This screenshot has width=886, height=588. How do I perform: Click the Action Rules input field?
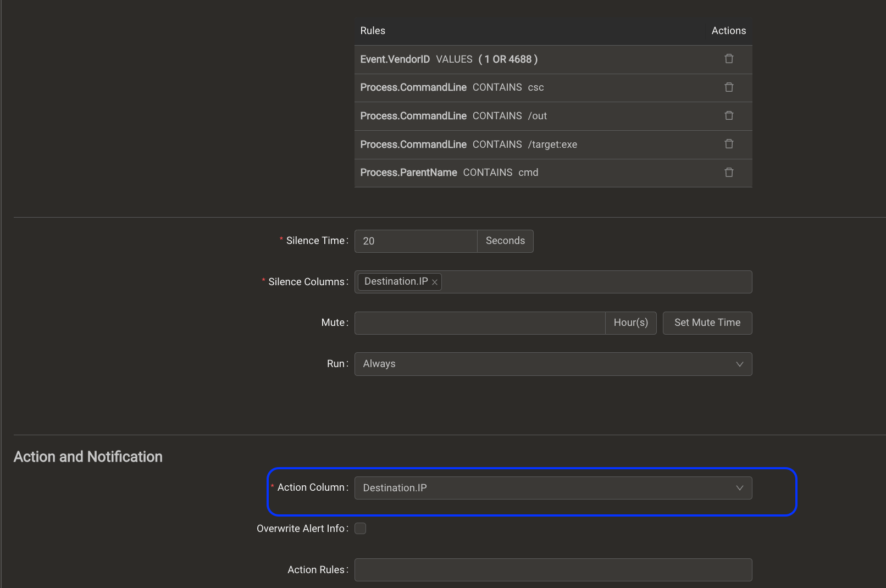pyautogui.click(x=552, y=570)
